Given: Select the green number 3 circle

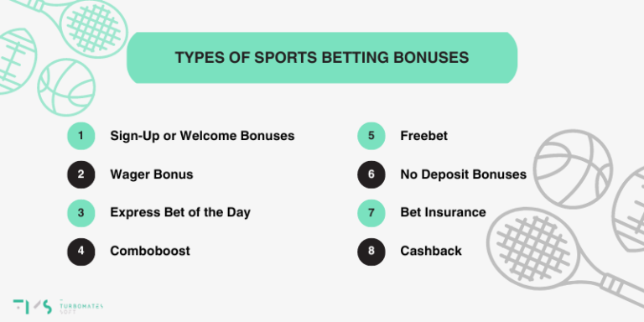Looking at the screenshot, I should 80,213.
